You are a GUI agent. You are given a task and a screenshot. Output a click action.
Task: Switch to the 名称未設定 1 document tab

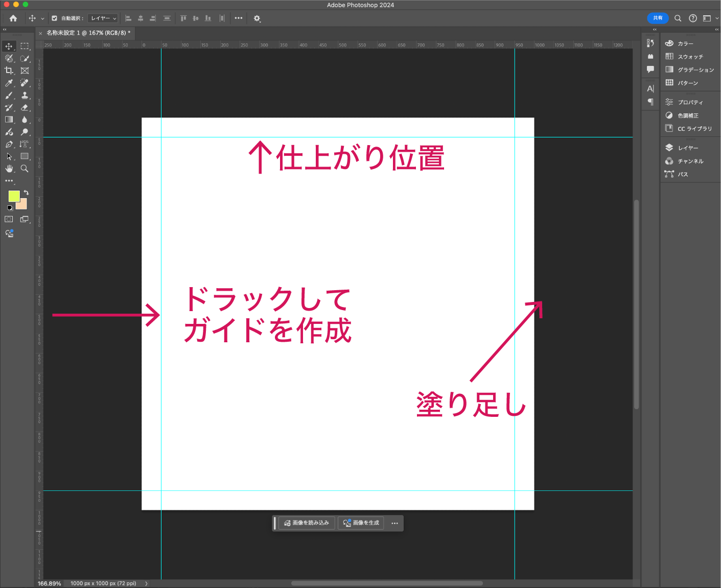point(88,33)
